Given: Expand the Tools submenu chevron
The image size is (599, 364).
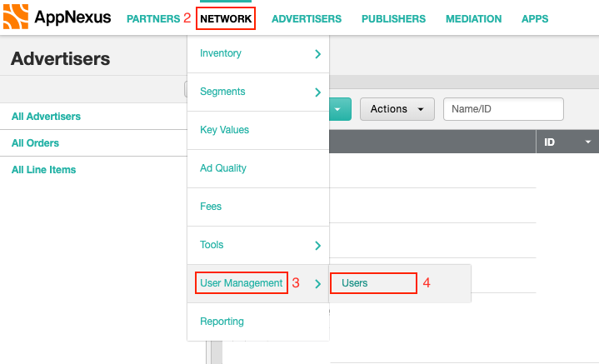Looking at the screenshot, I should pyautogui.click(x=317, y=245).
